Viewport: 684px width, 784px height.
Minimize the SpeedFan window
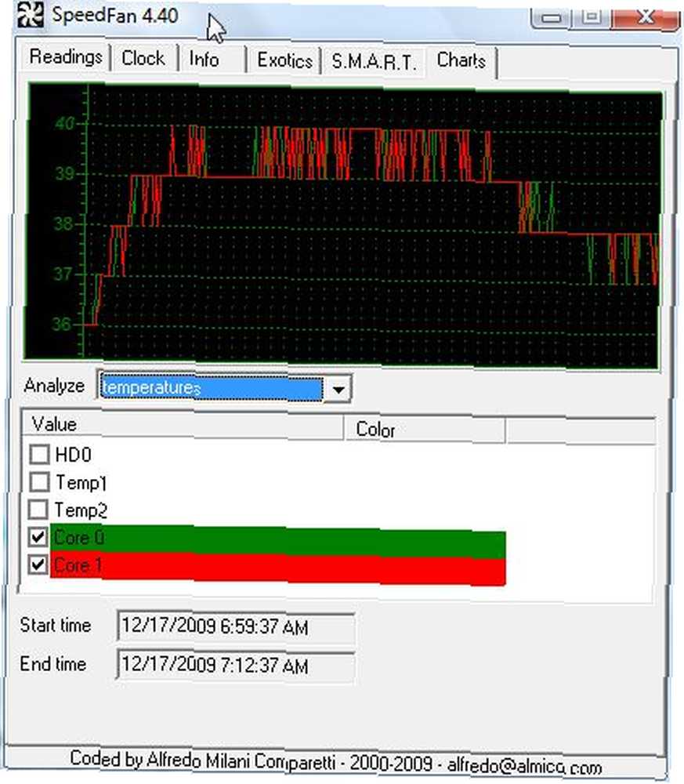click(552, 18)
